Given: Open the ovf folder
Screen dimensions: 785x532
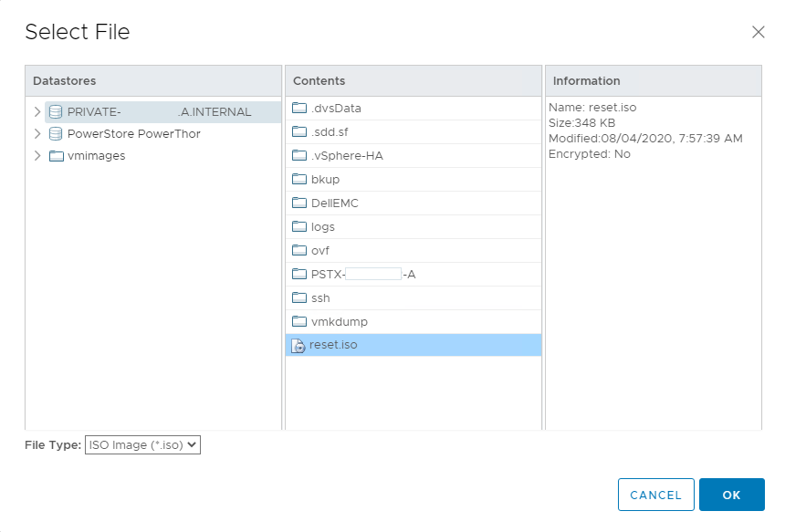Looking at the screenshot, I should [x=318, y=250].
